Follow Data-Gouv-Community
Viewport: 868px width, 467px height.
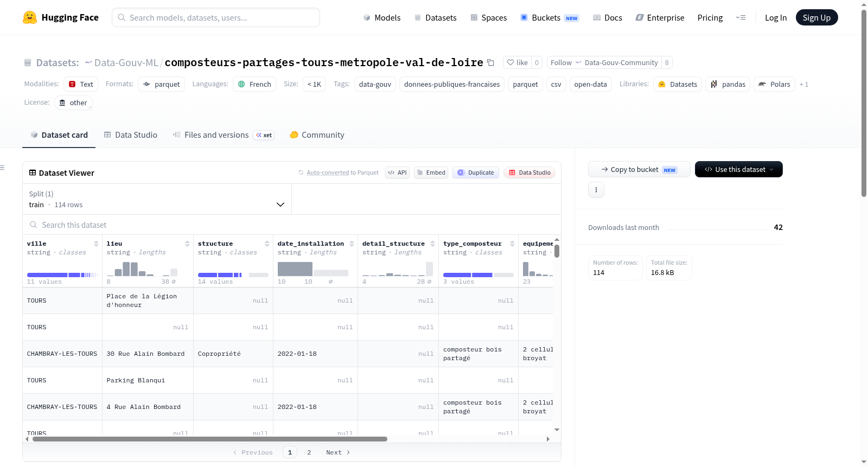pyautogui.click(x=604, y=62)
